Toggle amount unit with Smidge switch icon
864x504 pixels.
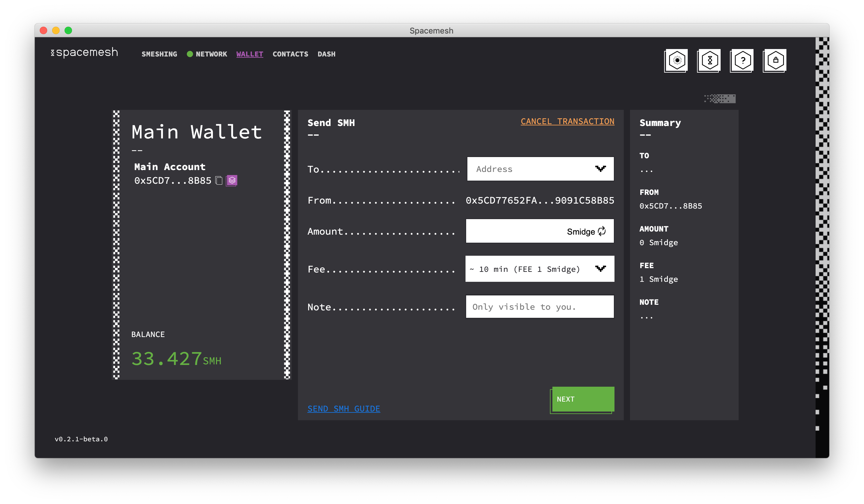tap(602, 232)
